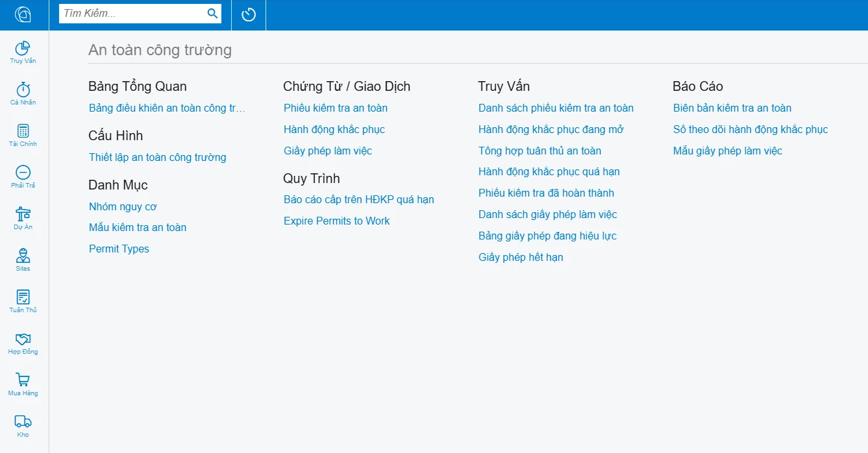868x453 pixels.
Task: Open Báo cáo cấp trên HĐKP quá hạn
Action: click(359, 200)
